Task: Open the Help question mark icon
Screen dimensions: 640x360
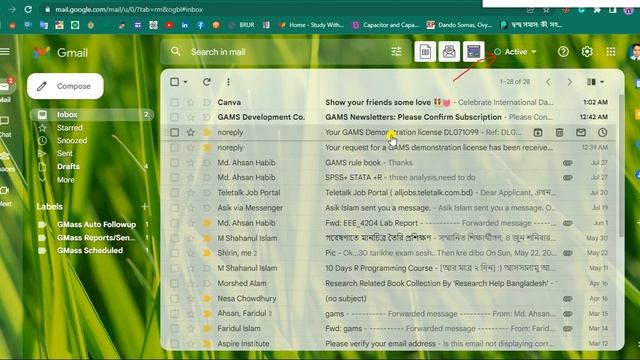Action: pos(563,51)
